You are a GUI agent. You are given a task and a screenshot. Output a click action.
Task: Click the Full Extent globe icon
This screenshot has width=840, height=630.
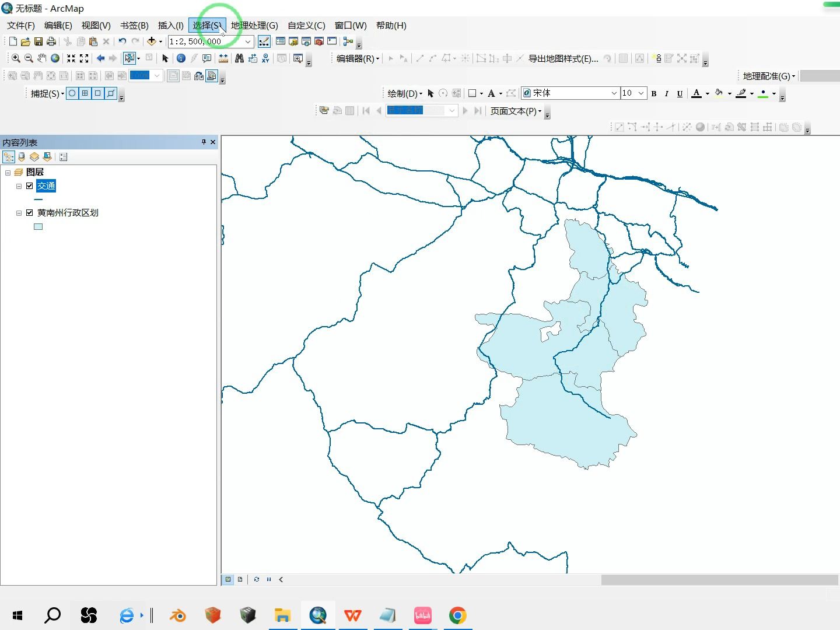pos(55,58)
